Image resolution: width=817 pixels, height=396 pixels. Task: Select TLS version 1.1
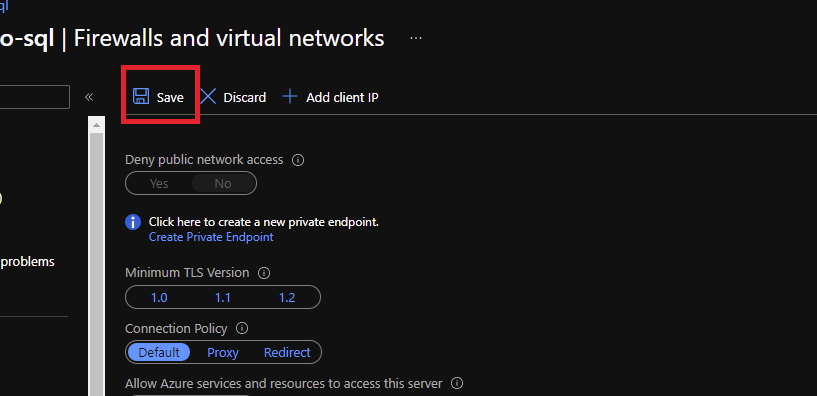tap(223, 298)
